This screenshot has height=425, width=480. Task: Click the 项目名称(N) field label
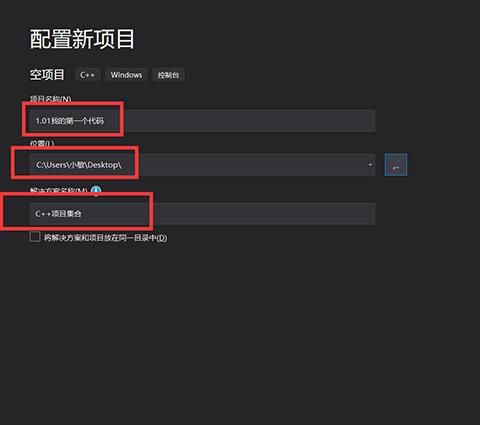(x=50, y=99)
